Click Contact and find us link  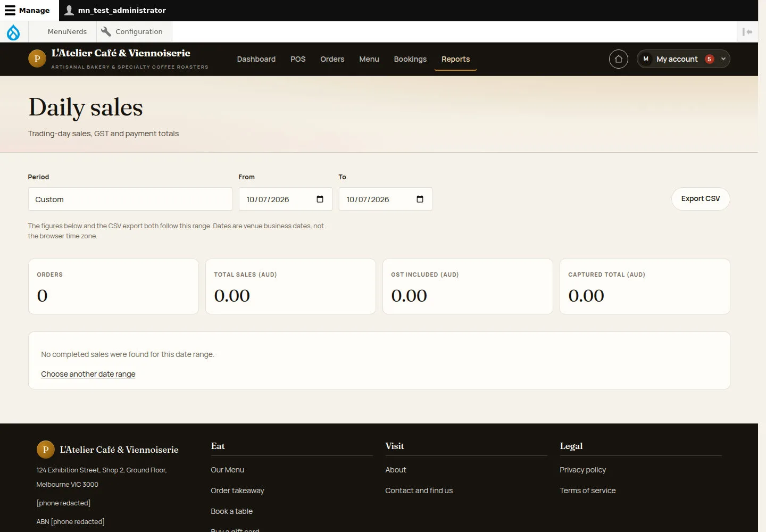(419, 491)
